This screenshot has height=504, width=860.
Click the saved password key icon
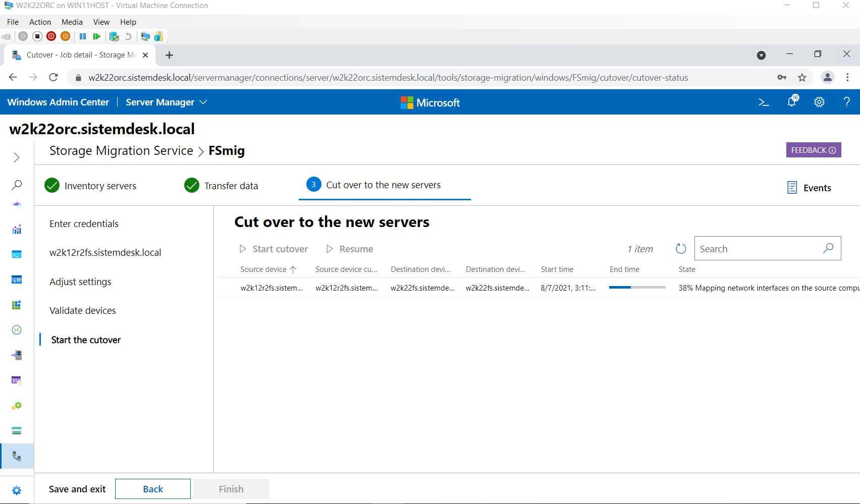pyautogui.click(x=782, y=78)
